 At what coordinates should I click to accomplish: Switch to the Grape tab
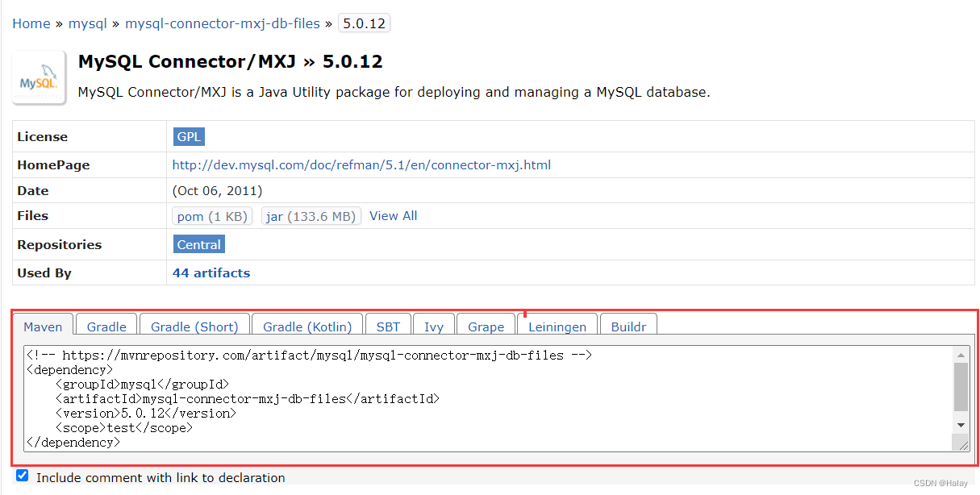[486, 326]
